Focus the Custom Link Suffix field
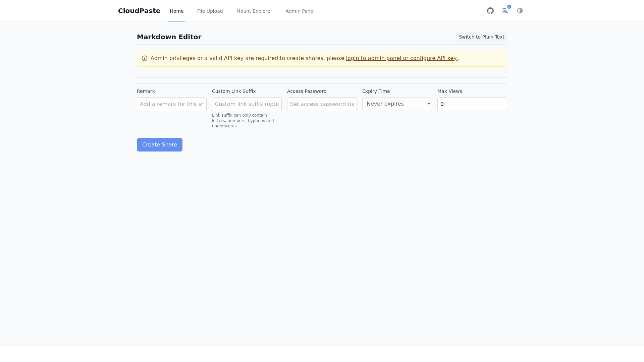Image resolution: width=644 pixels, height=362 pixels. tap(247, 104)
